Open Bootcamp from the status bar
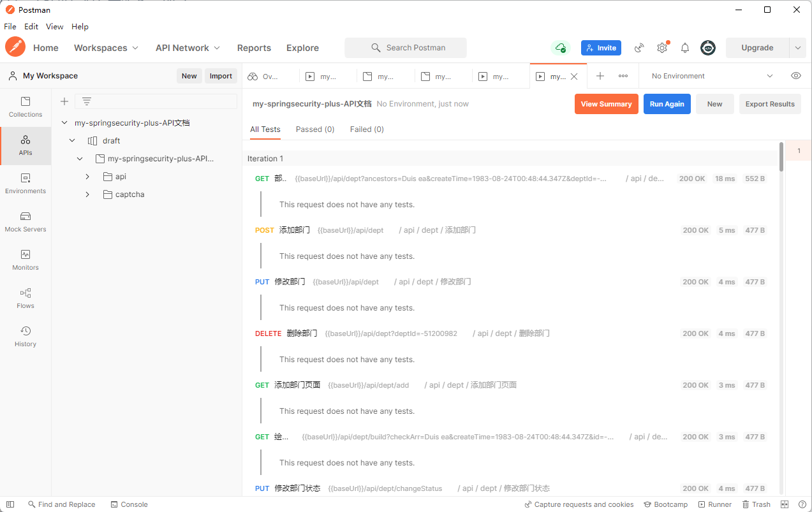Screen dimensions: 812x512 click(x=665, y=504)
